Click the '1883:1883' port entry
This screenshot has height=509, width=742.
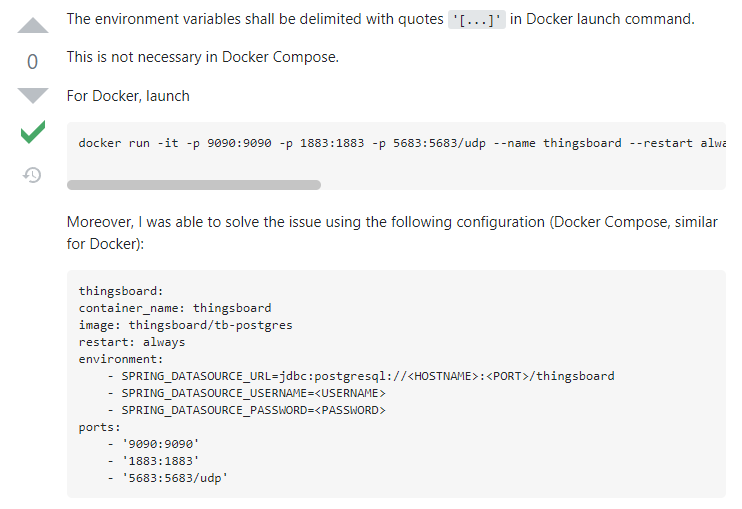point(158,461)
